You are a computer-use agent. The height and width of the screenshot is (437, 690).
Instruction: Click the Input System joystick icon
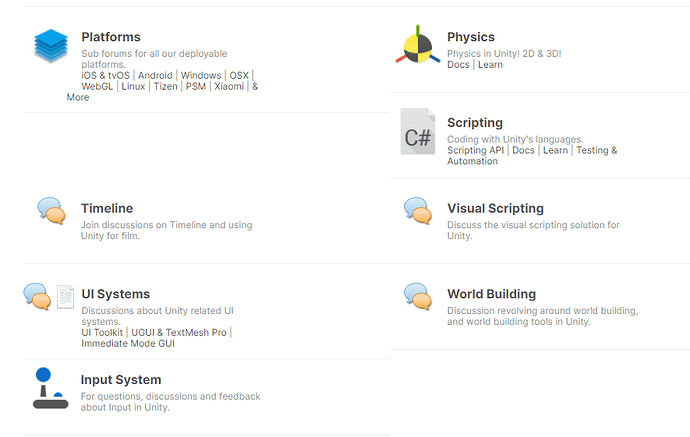click(49, 389)
